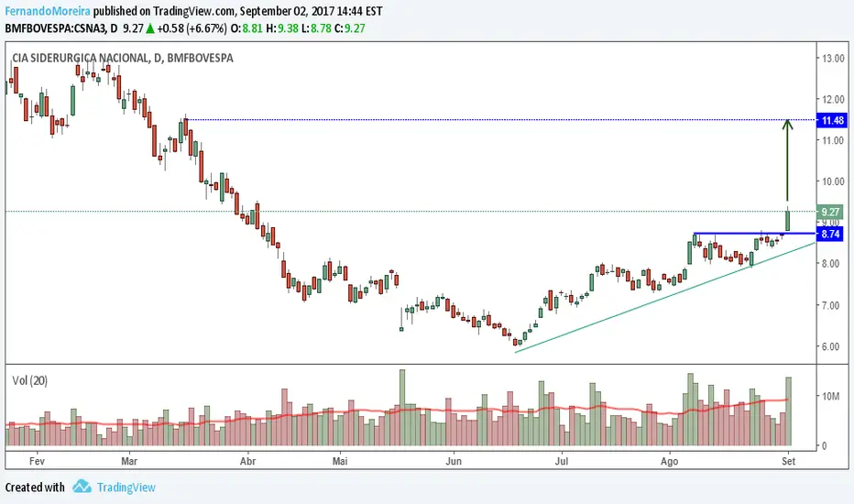Viewport: 854px width, 504px height.
Task: Click the Mai month label on time axis
Action: 340,461
